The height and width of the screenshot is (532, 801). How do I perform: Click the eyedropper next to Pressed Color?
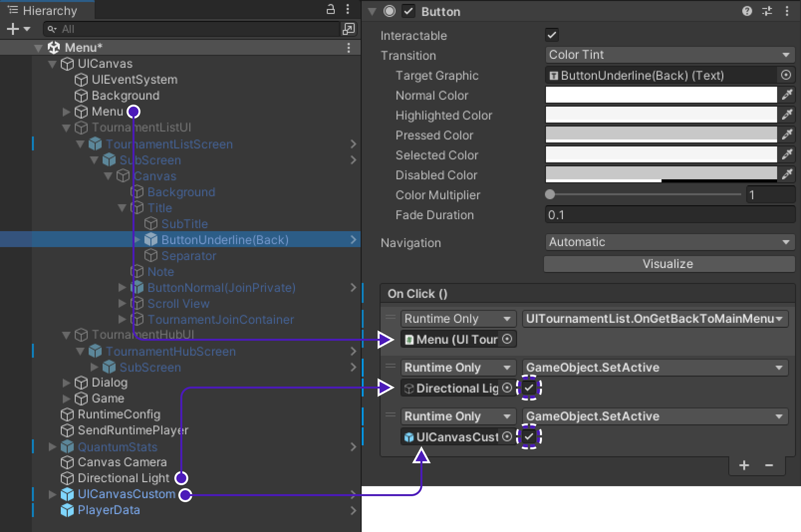pos(787,134)
